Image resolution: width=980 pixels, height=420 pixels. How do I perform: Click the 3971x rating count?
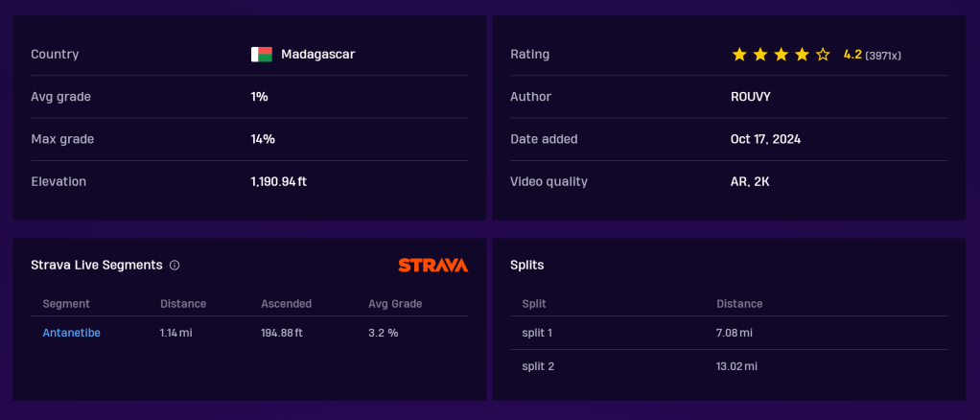[883, 56]
